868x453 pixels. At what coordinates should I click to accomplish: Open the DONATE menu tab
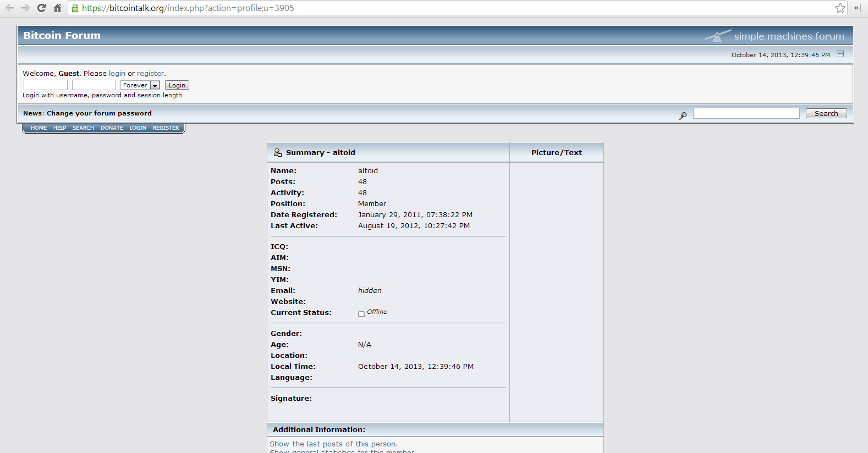click(x=112, y=128)
